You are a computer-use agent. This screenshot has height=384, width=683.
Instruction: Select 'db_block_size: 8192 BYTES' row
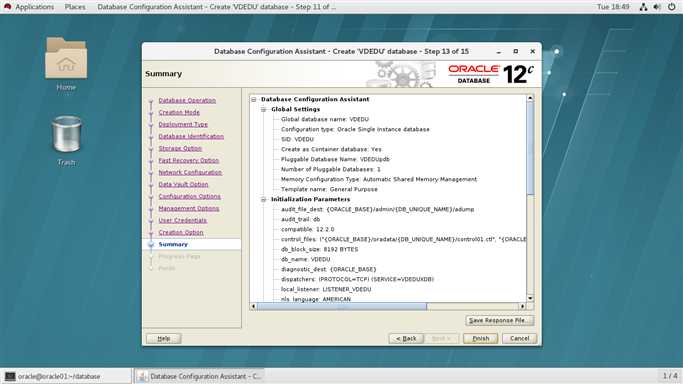319,249
